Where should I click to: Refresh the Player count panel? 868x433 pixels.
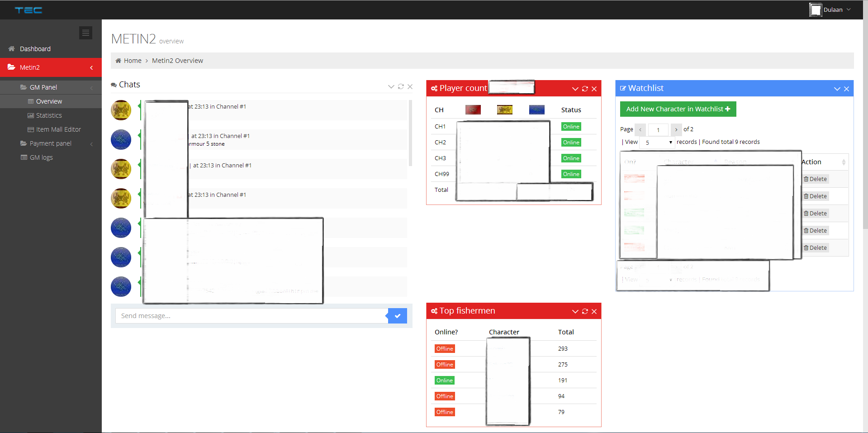585,89
